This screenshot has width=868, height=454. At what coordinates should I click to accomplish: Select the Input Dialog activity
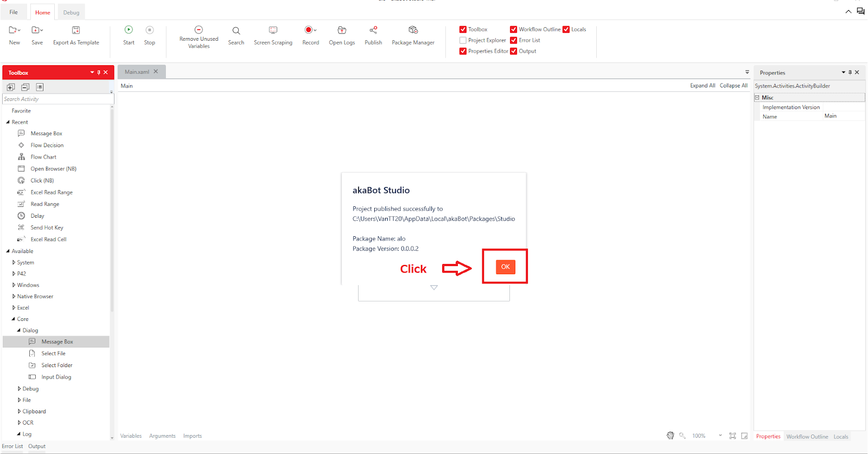click(56, 377)
